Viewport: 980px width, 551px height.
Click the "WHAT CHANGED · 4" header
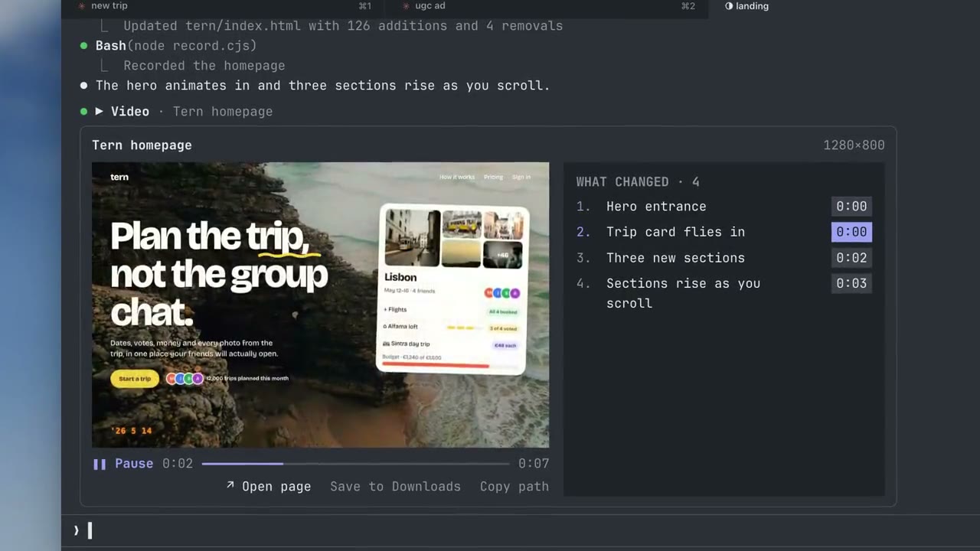tap(638, 182)
